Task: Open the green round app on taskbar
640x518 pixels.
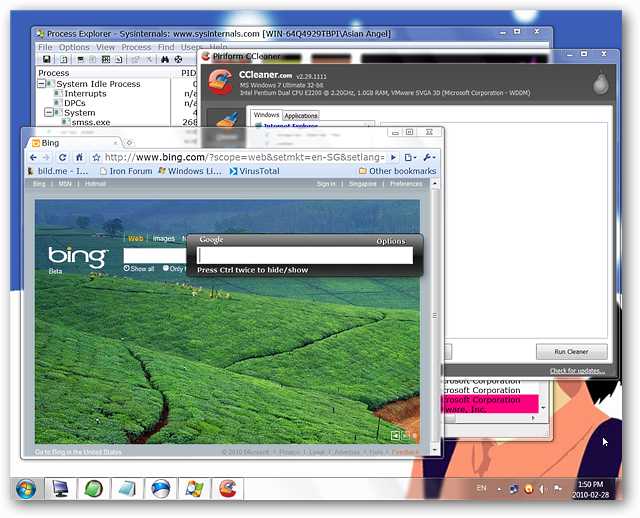Action: point(93,489)
